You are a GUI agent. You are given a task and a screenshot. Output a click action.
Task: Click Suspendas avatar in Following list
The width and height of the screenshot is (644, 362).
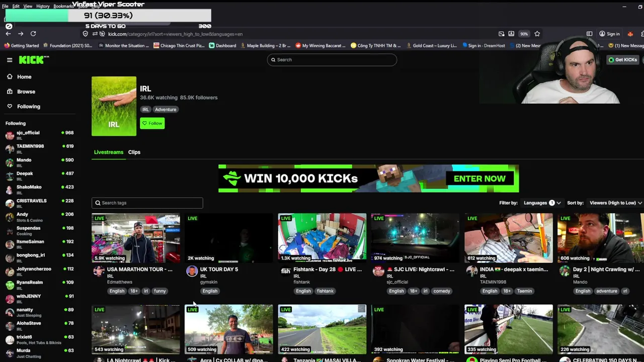(10, 231)
